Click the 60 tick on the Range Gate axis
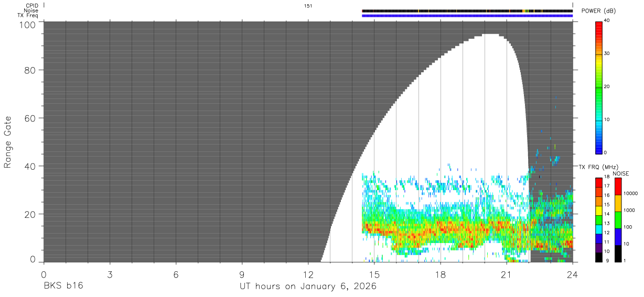Screen dimensions: 644x297 (31, 118)
